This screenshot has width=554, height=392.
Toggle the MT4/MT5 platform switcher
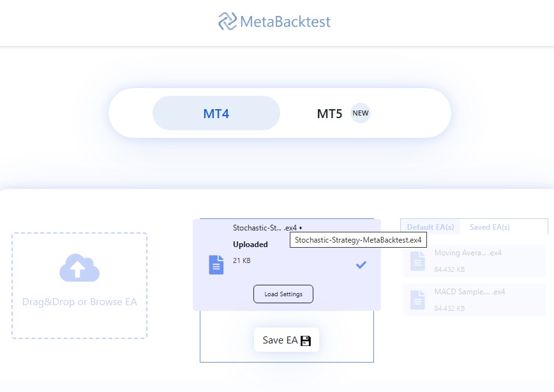pos(280,113)
